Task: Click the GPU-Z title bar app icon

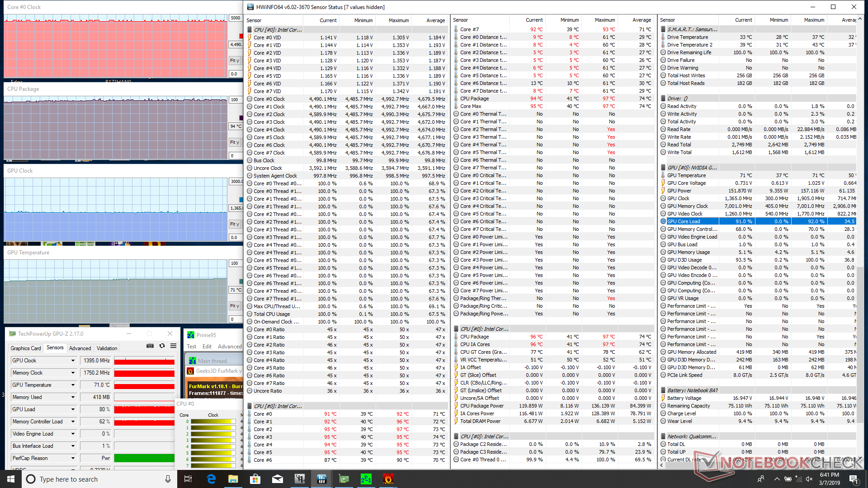Action: click(x=13, y=334)
